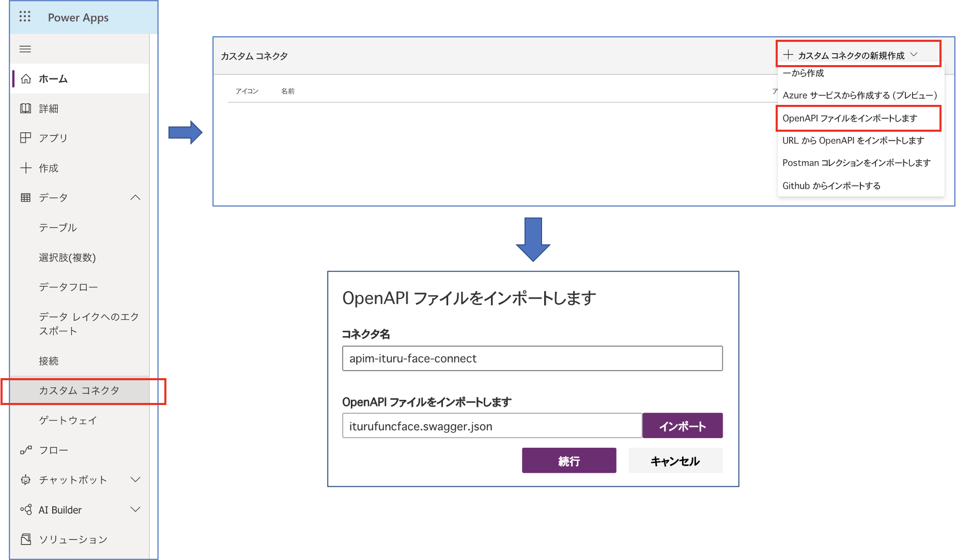956x560 pixels.
Task: Expand the チャットボット section chevron
Action: coord(135,479)
